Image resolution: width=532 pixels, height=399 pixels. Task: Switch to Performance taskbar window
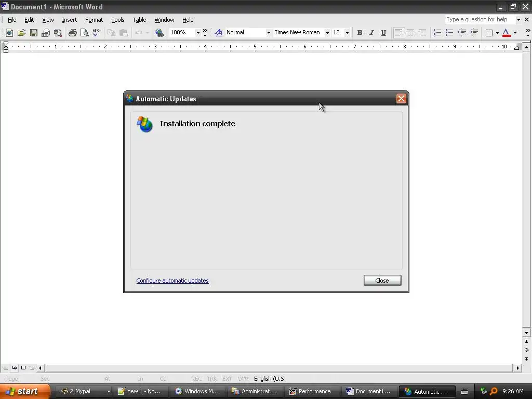tap(311, 391)
